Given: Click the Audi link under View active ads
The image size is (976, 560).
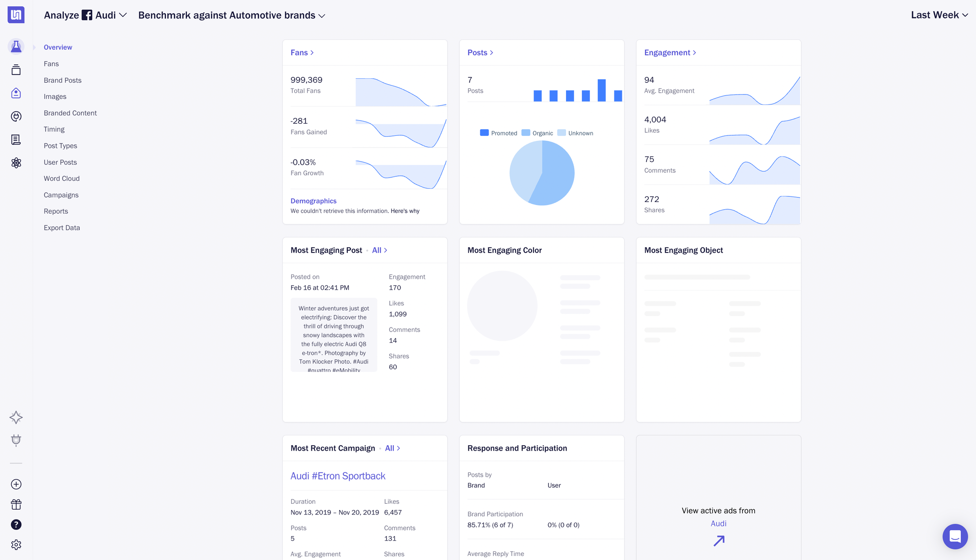Looking at the screenshot, I should (x=718, y=524).
